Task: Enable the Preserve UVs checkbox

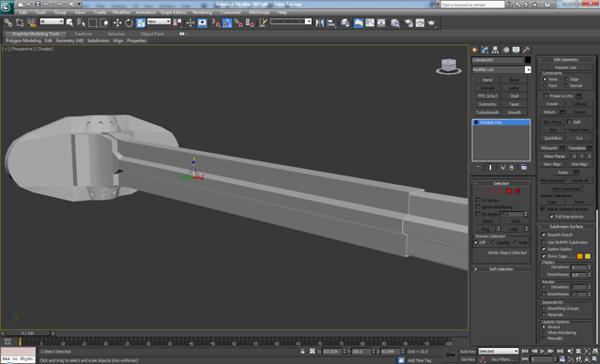Action: click(x=546, y=96)
